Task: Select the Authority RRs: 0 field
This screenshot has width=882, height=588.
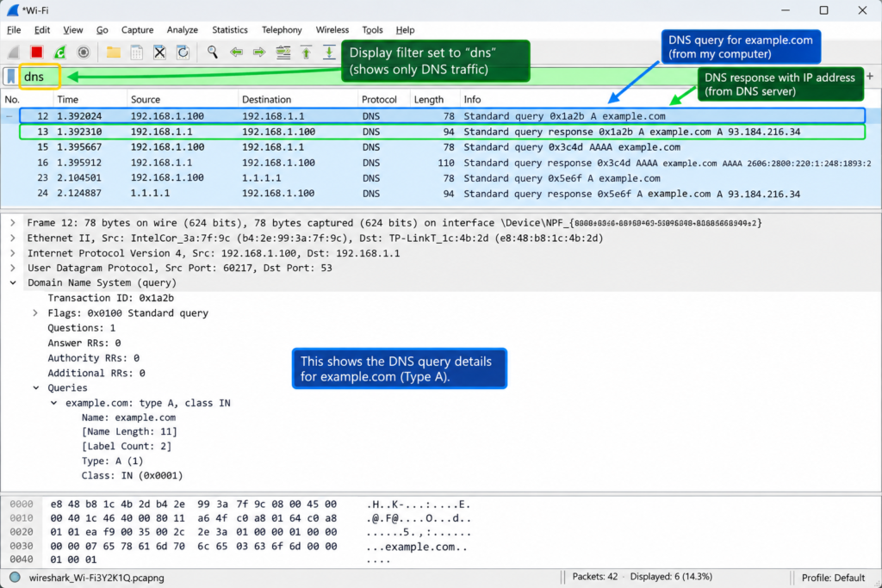Action: pos(93,357)
